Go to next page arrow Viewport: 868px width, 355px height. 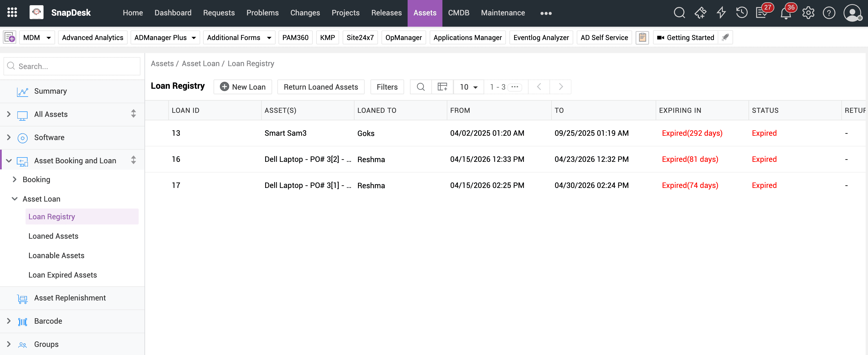pos(561,87)
